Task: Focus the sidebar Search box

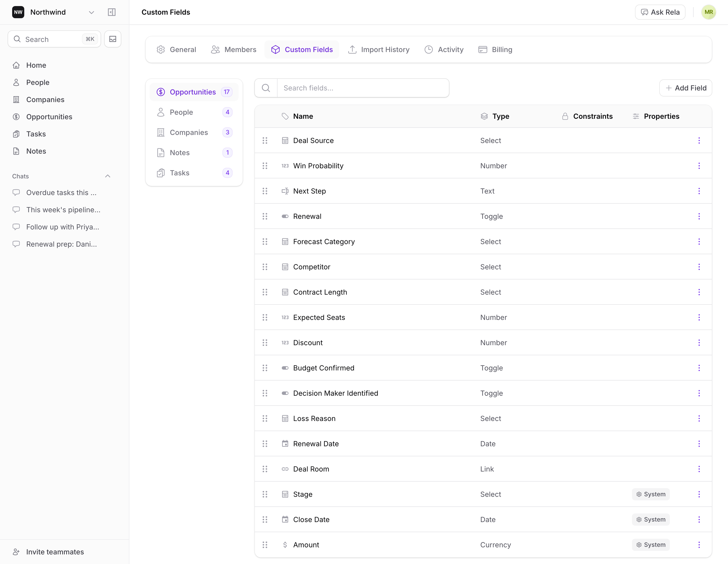Action: [x=54, y=39]
